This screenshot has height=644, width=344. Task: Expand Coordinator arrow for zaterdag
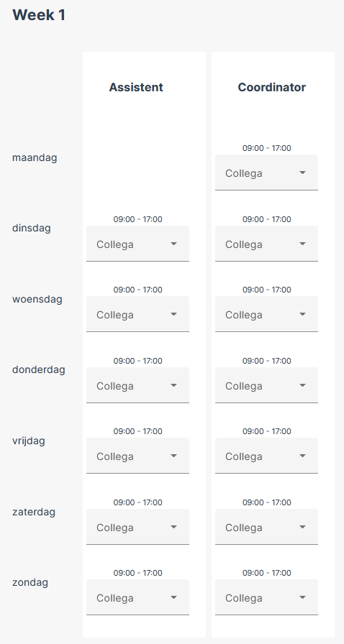click(x=302, y=527)
